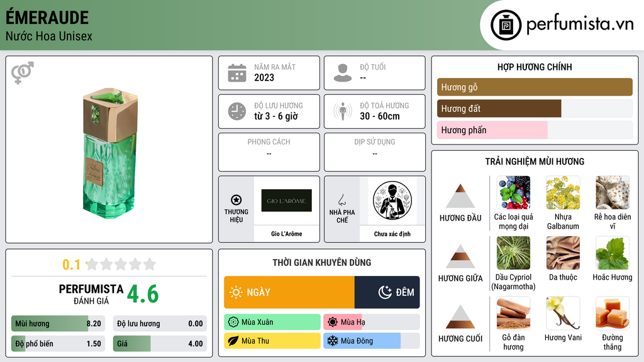Click the Hương phấn accord bar

point(535,129)
